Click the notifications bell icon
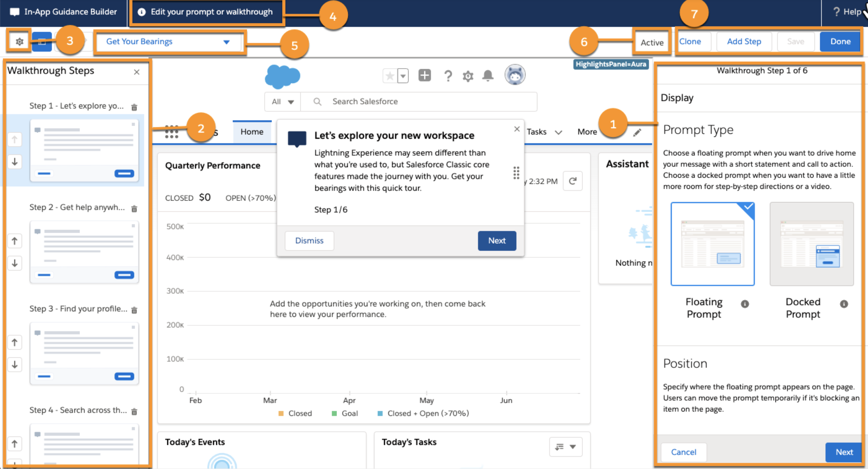 point(488,75)
